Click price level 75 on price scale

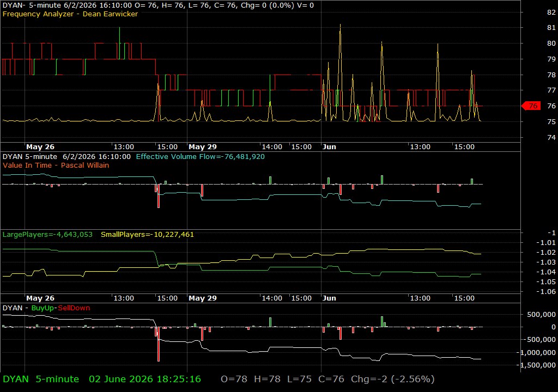tap(551, 121)
